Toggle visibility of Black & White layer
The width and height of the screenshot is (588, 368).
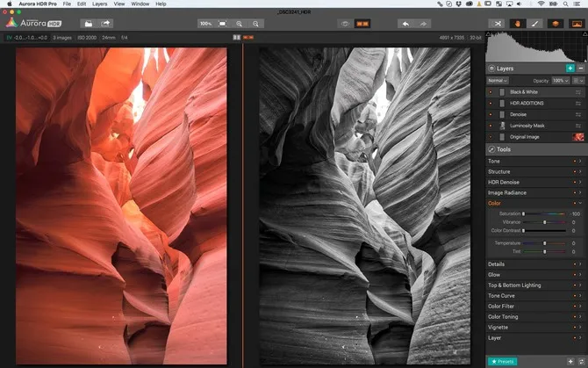(x=491, y=91)
